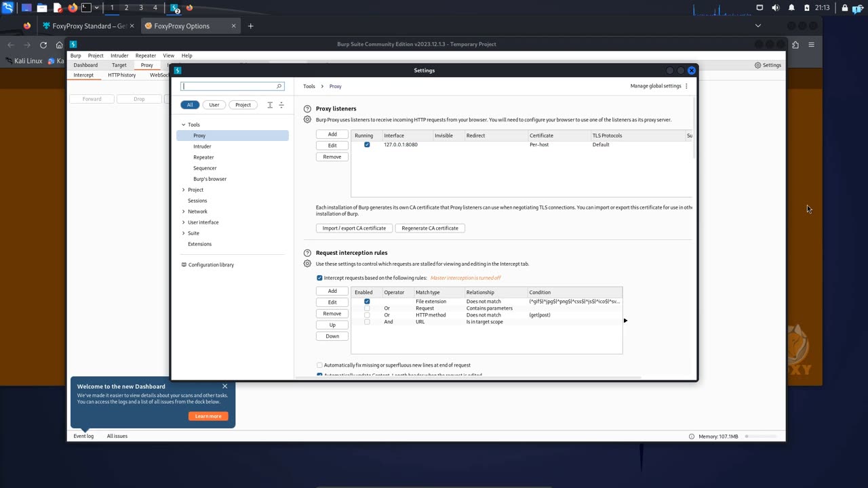Open the Burp menu in menu bar

75,56
